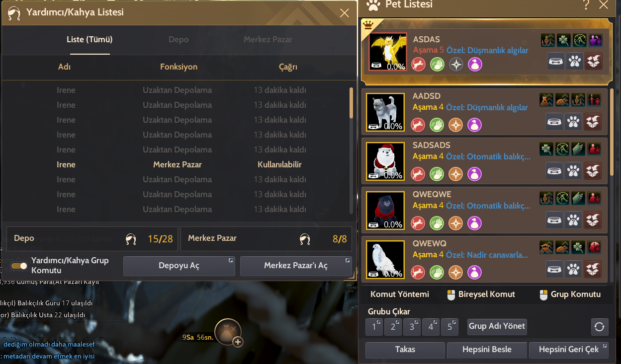Image resolution: width=621 pixels, height=364 pixels.
Task: Click the Hepsini Besle button
Action: (487, 350)
